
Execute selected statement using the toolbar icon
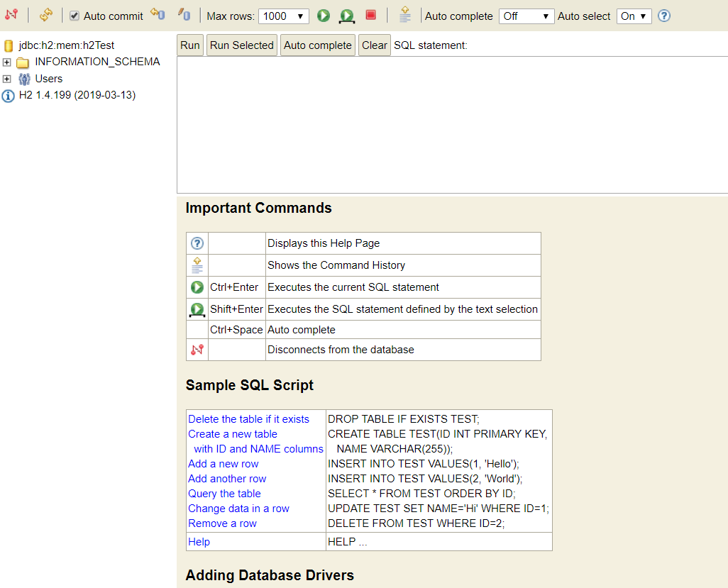(x=346, y=15)
